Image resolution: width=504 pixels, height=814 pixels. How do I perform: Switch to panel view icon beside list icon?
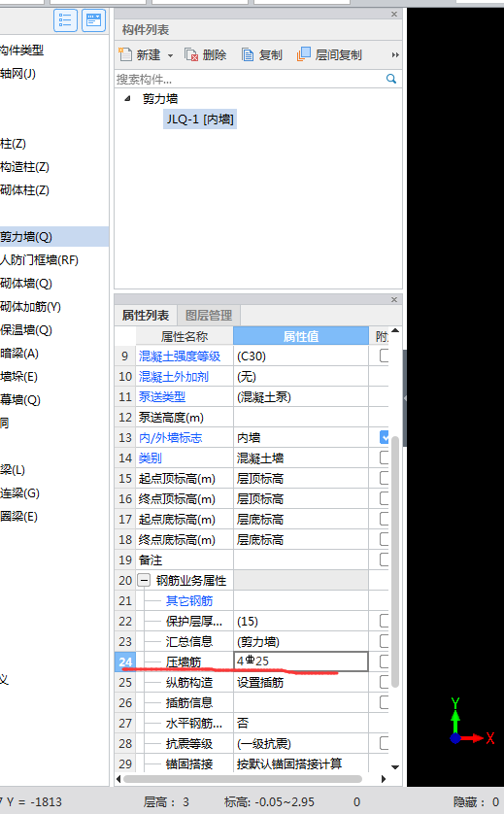point(93,20)
